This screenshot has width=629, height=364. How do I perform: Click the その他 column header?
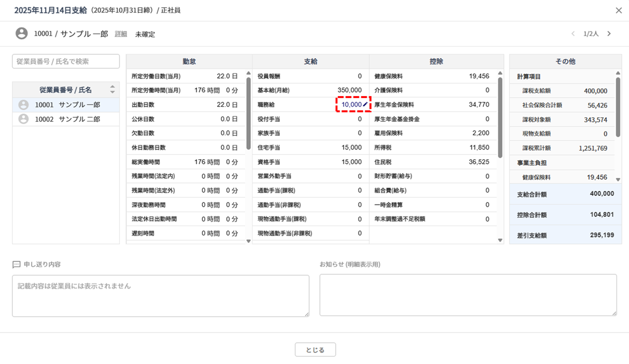coord(565,61)
